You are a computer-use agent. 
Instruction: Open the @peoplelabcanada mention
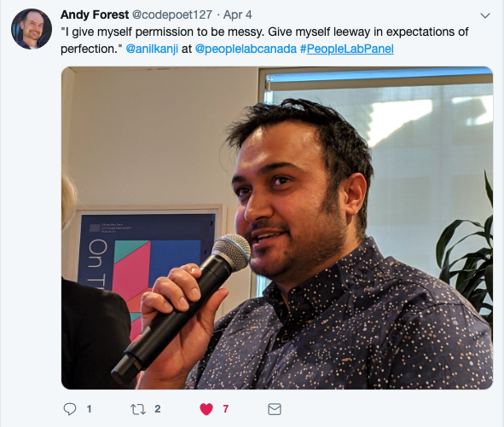[246, 49]
